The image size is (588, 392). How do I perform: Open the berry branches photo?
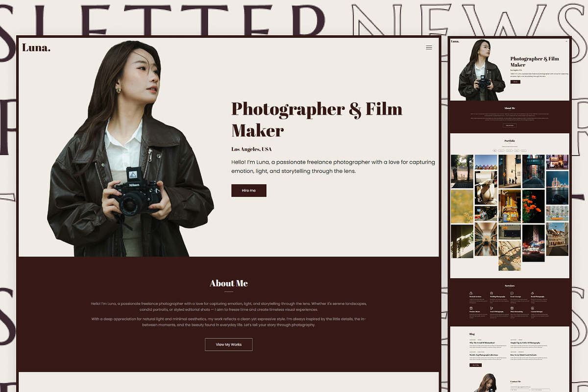pos(510,256)
